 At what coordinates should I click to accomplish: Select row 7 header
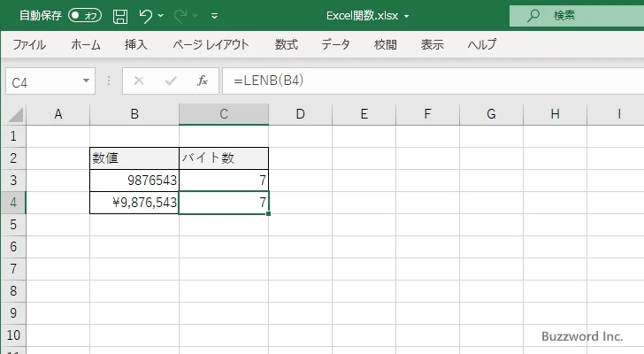[x=13, y=269]
